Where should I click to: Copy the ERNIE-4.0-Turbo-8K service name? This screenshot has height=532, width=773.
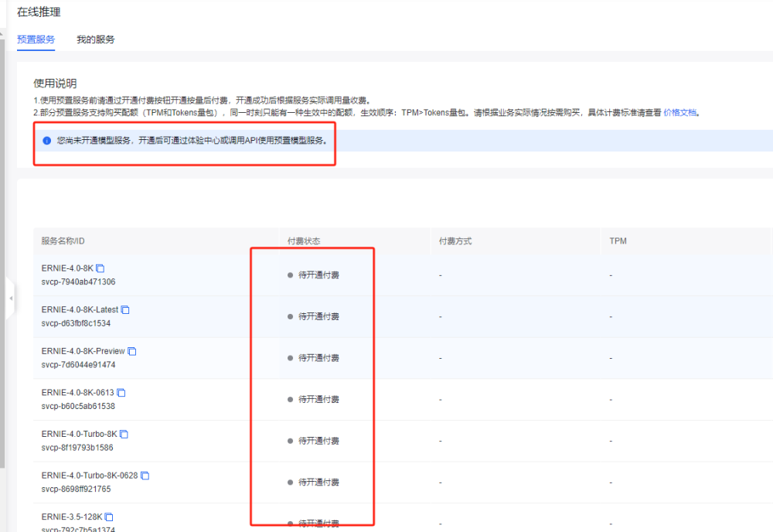[x=124, y=434]
